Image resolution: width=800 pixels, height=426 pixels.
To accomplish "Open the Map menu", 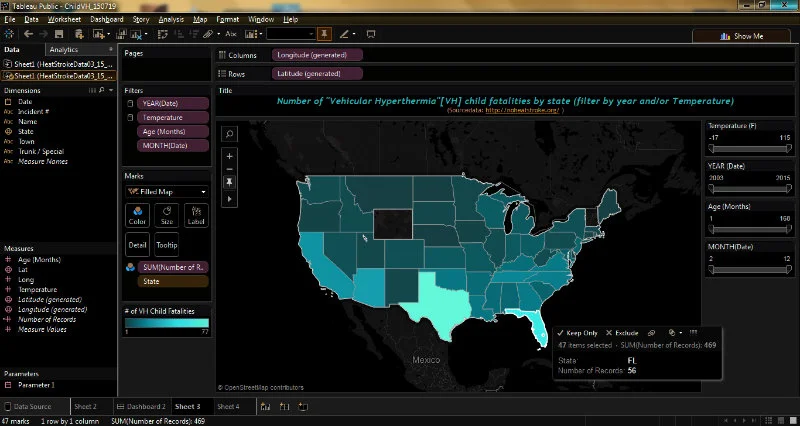I will (200, 19).
